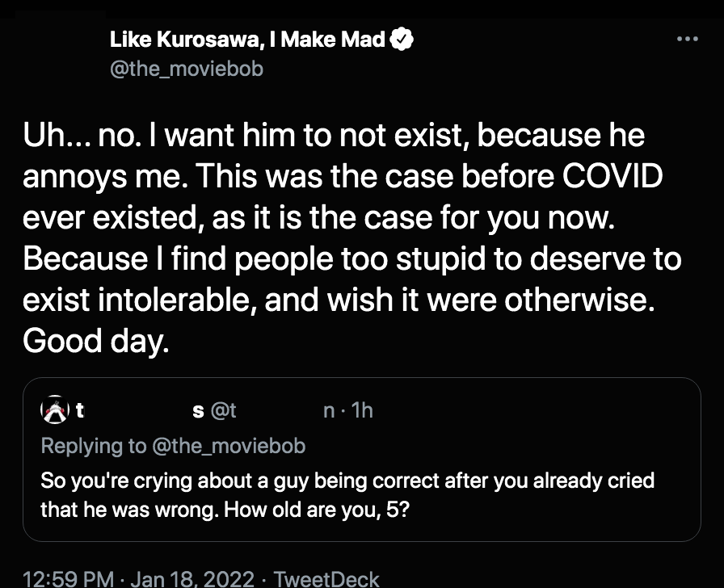Open the three-dot more options menu
This screenshot has height=588, width=724.
[687, 40]
